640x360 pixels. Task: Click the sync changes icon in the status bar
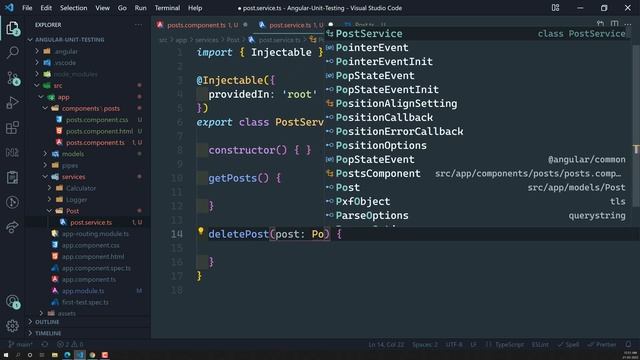[x=44, y=344]
